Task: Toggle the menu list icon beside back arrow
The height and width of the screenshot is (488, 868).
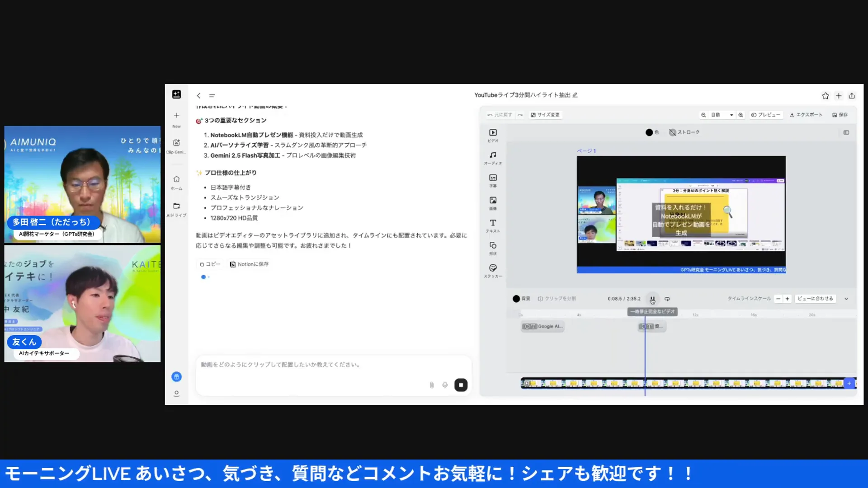Action: (212, 95)
